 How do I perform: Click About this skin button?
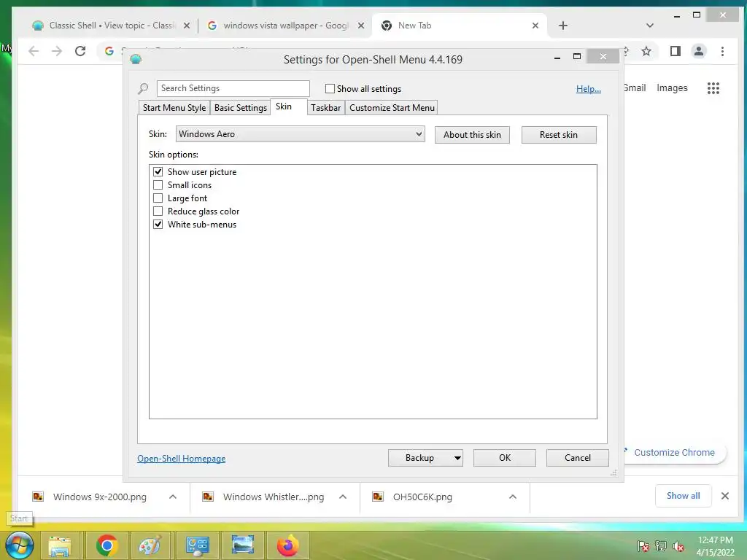pos(472,135)
